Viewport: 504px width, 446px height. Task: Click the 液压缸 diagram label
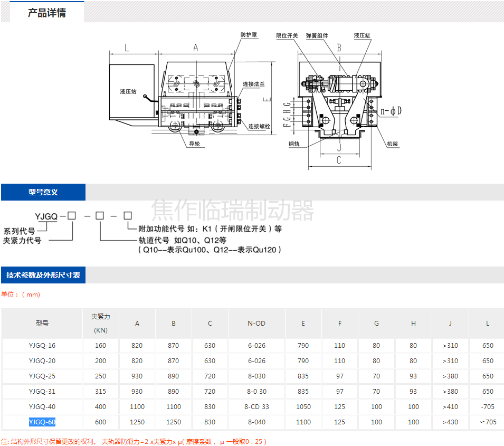[362, 36]
